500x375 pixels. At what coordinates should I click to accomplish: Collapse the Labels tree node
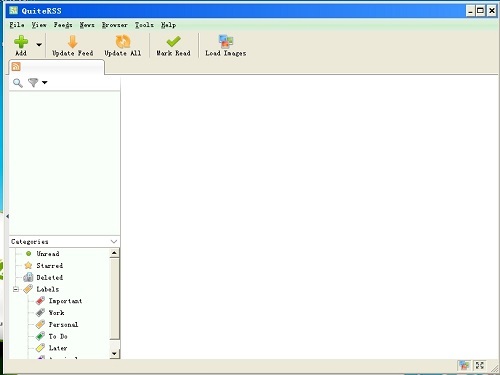16,289
